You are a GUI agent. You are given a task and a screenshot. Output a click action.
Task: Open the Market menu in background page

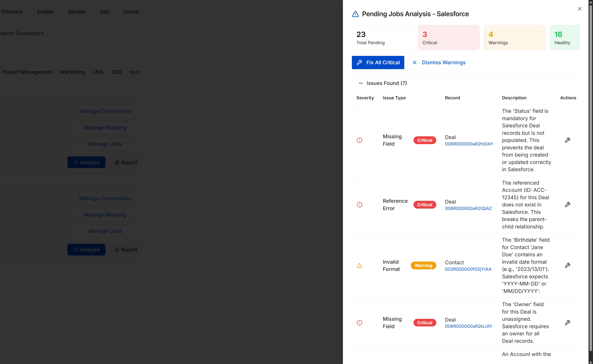[x=77, y=11]
